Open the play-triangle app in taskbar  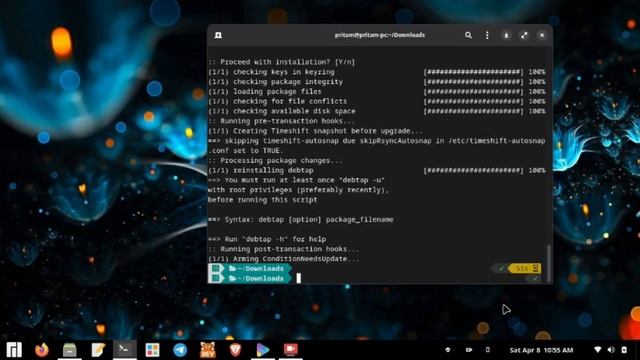pos(263,350)
